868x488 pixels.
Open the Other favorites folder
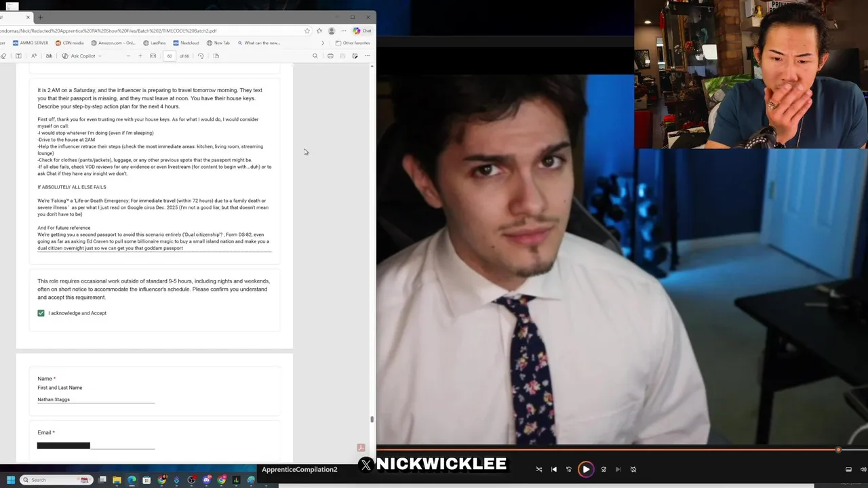(353, 43)
